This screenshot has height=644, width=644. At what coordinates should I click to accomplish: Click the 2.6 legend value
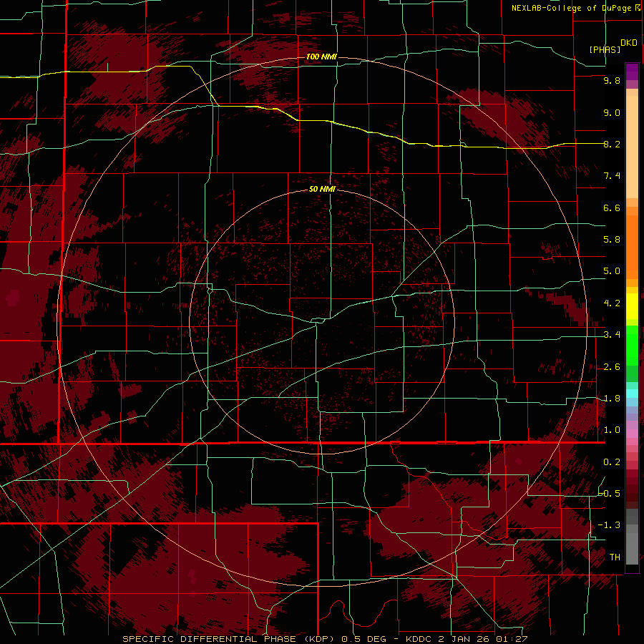click(x=612, y=367)
